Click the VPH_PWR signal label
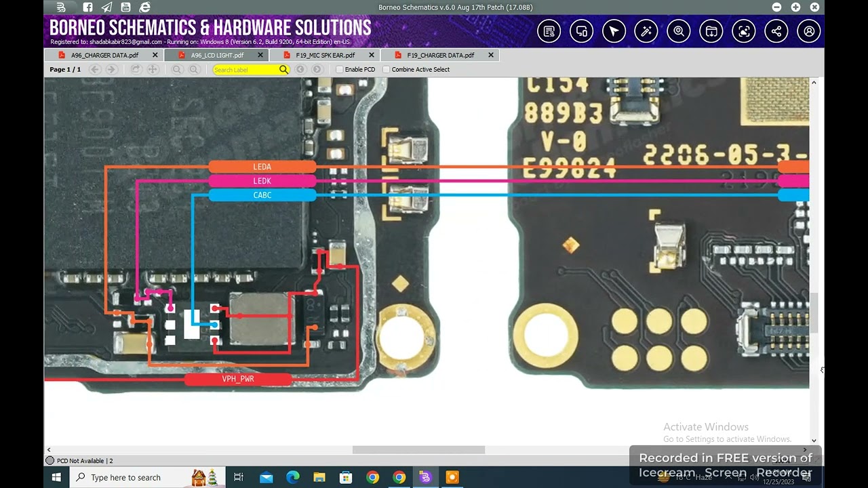 238,379
